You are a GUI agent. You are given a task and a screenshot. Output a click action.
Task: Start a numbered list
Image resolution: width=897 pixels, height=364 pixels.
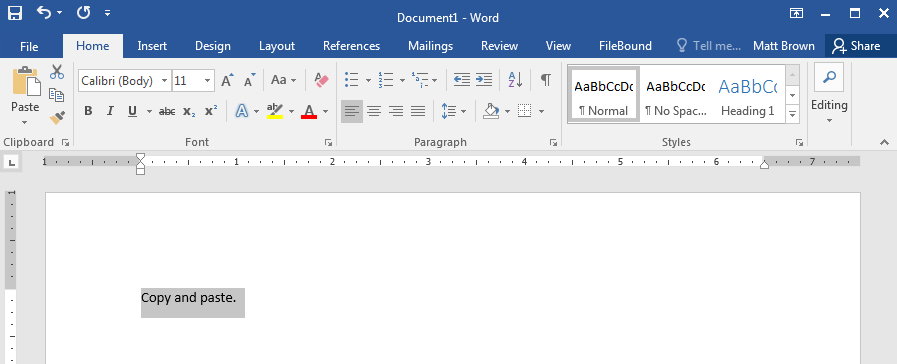[x=386, y=80]
